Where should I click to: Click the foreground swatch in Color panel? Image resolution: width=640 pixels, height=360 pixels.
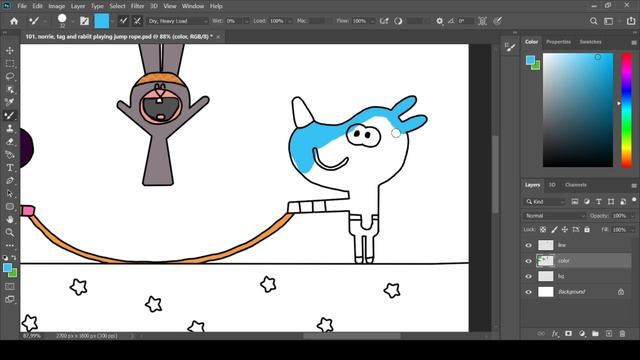point(530,60)
